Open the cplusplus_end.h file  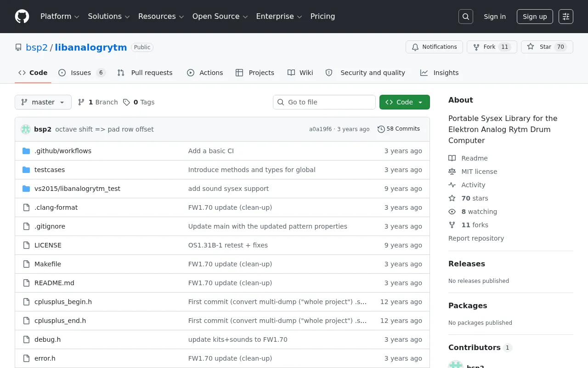[x=60, y=321]
